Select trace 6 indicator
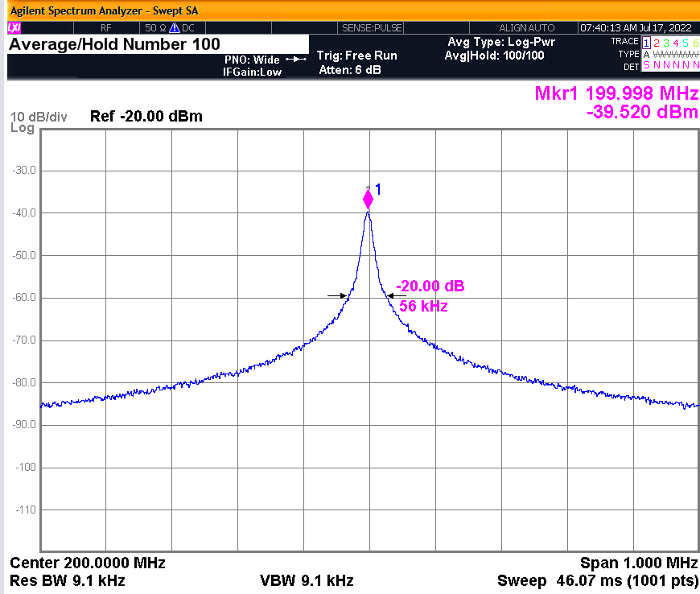Screen dimensions: 700x594 click(x=695, y=42)
